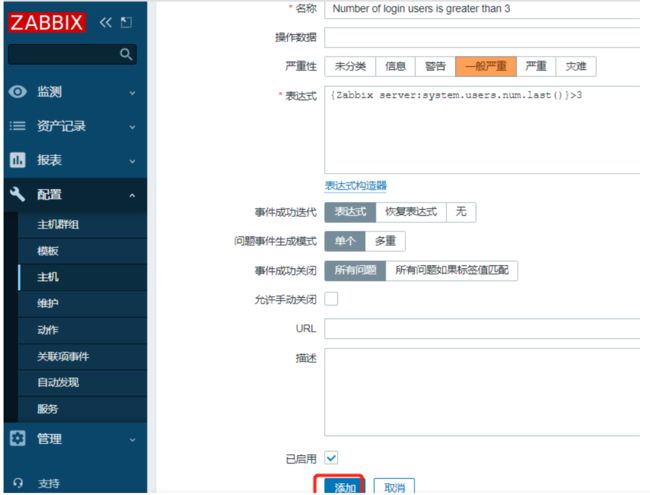
Task: Click the 表达式 expression text area
Action: tap(483, 130)
